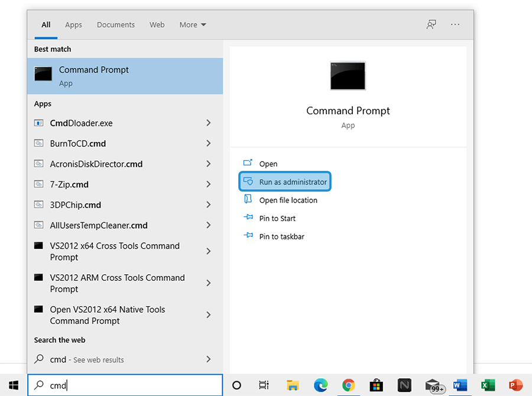Expand VS2012 x64 Cross Tools Command Prompt arrow
532x396 pixels.
click(x=208, y=251)
